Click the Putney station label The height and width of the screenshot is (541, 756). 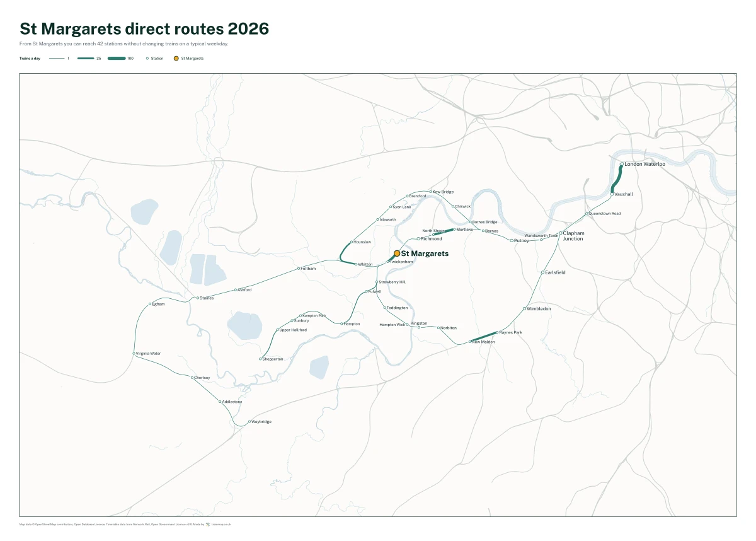pyautogui.click(x=521, y=240)
